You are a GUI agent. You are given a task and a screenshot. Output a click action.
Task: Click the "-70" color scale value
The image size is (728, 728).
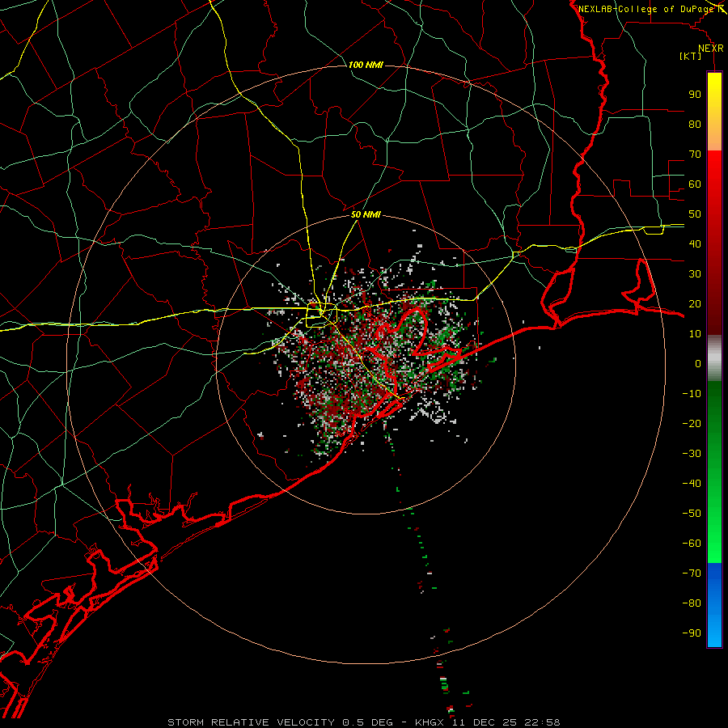[x=692, y=574]
